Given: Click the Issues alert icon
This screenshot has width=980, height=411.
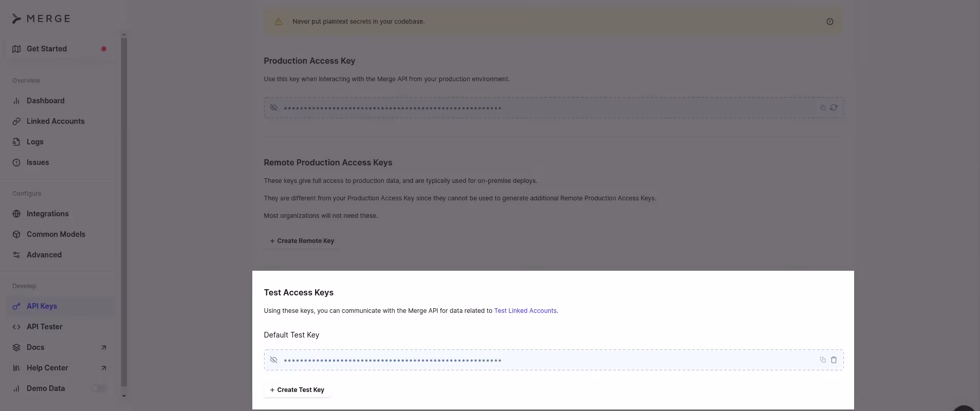Looking at the screenshot, I should point(16,162).
